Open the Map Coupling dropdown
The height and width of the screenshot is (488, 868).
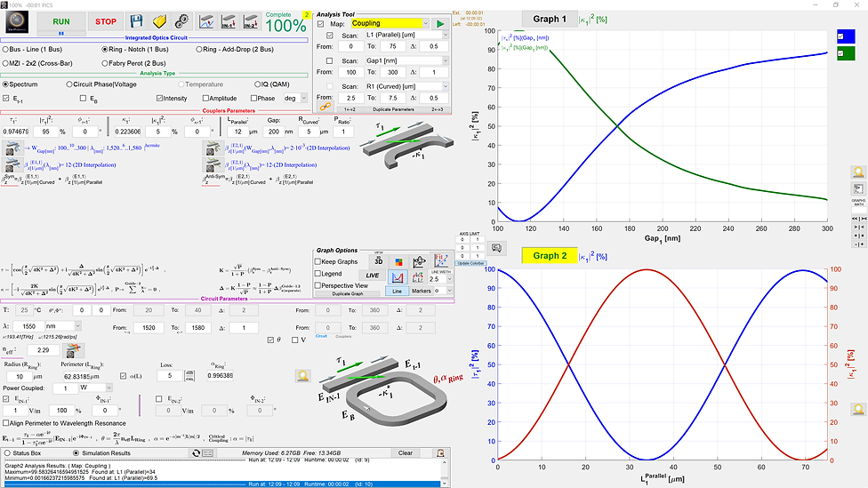tap(390, 23)
